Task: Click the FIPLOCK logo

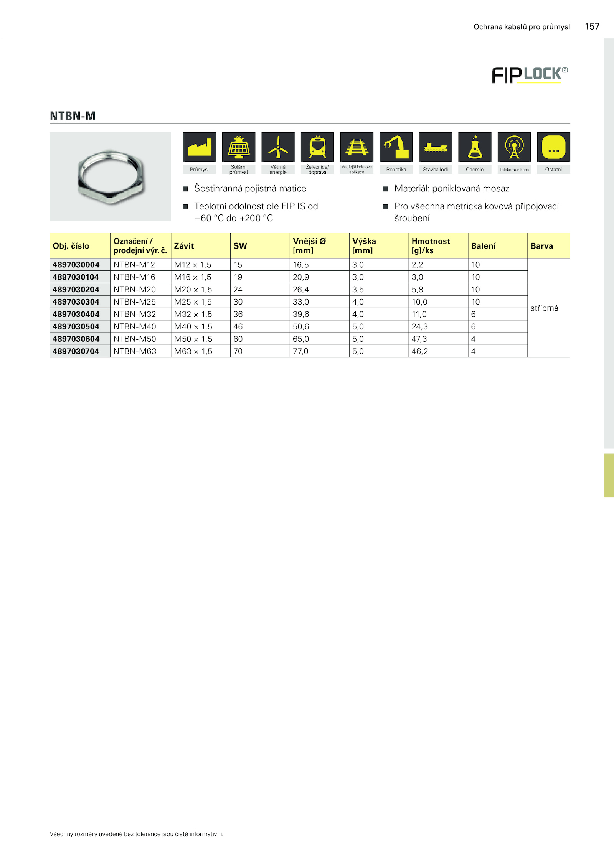Action: [530, 75]
